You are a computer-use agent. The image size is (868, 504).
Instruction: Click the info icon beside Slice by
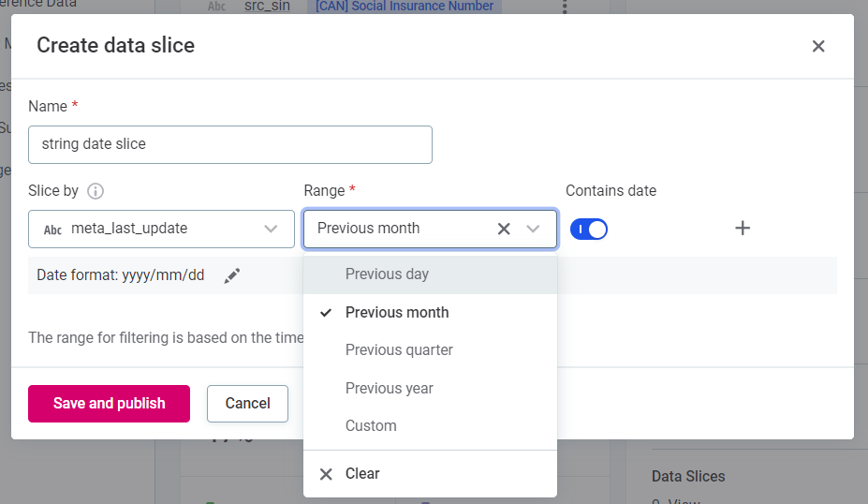tap(96, 191)
